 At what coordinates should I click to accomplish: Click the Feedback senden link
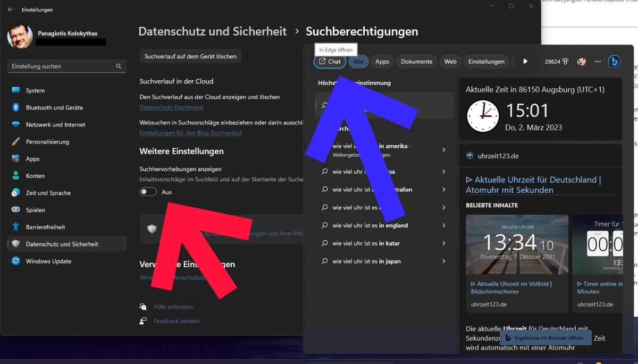click(x=177, y=321)
